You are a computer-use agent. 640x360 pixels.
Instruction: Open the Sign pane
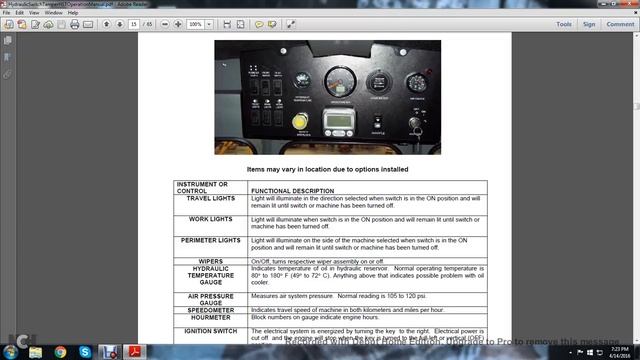point(589,24)
